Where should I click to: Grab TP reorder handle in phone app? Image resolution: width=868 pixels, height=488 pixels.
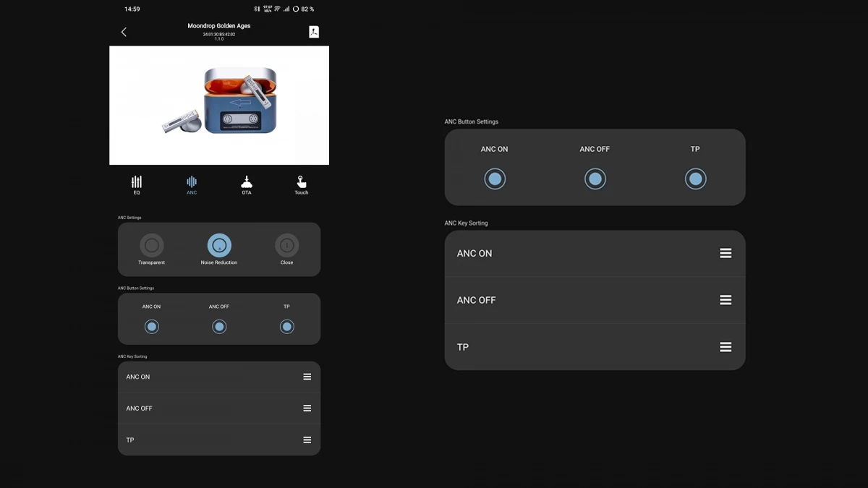(307, 440)
